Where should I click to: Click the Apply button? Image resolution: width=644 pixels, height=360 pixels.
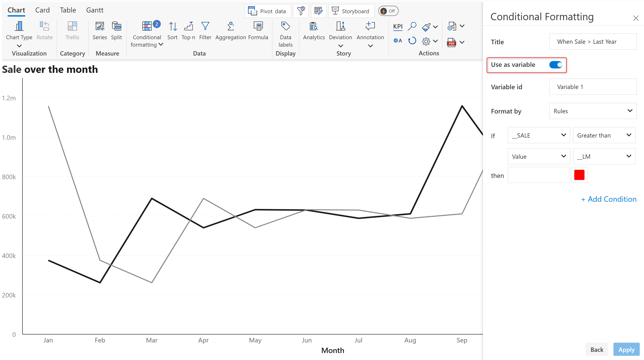pos(626,349)
